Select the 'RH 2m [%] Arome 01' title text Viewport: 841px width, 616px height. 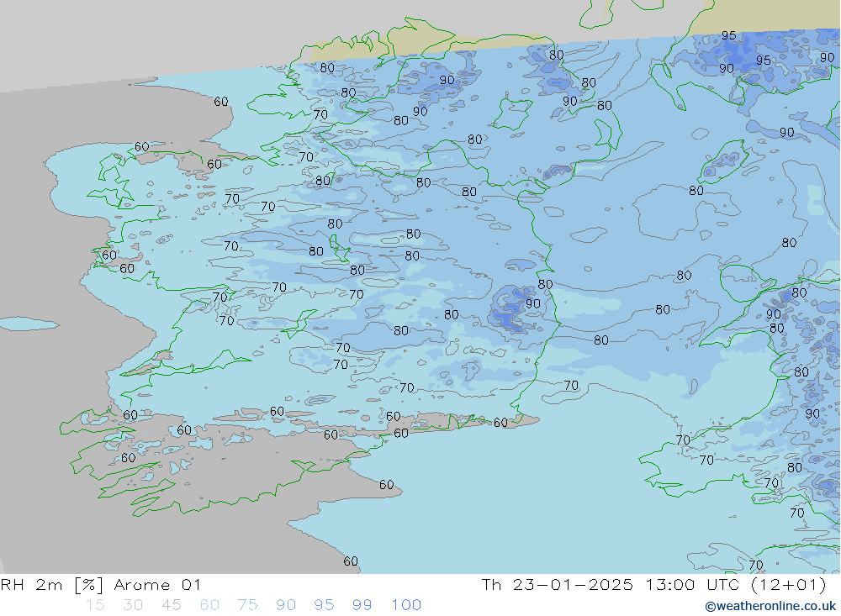click(101, 584)
